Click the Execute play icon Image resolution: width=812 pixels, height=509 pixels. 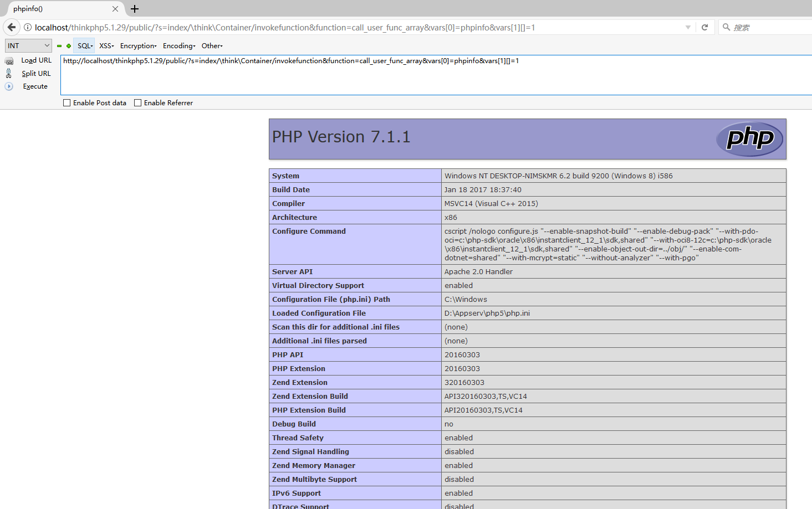click(9, 86)
